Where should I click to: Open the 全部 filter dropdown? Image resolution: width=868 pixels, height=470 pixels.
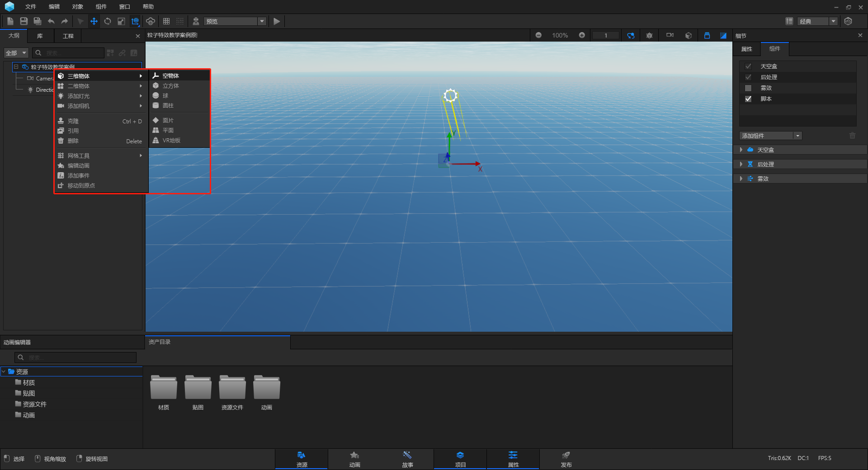16,53
